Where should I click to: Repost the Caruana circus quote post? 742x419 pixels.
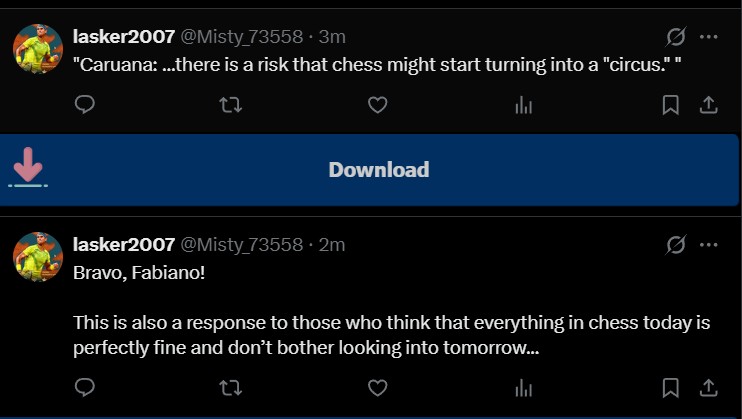pyautogui.click(x=231, y=105)
